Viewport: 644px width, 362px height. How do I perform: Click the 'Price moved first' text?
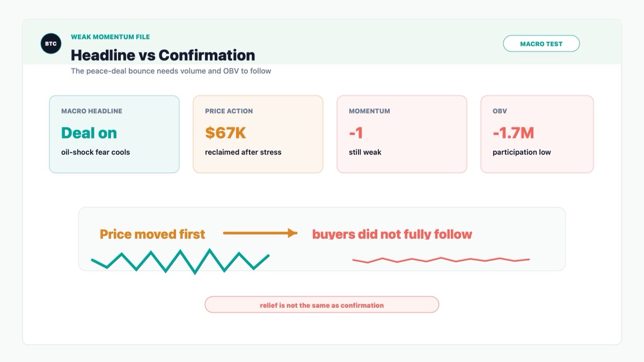point(152,234)
